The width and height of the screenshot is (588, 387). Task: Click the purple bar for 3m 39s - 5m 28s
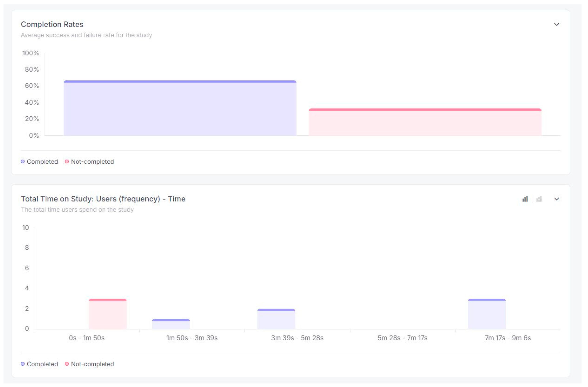276,319
